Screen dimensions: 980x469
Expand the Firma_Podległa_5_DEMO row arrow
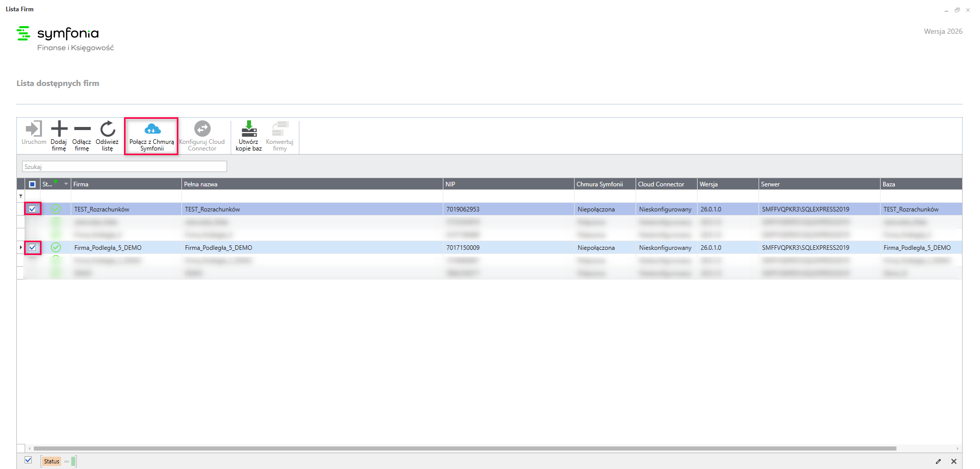click(x=21, y=248)
